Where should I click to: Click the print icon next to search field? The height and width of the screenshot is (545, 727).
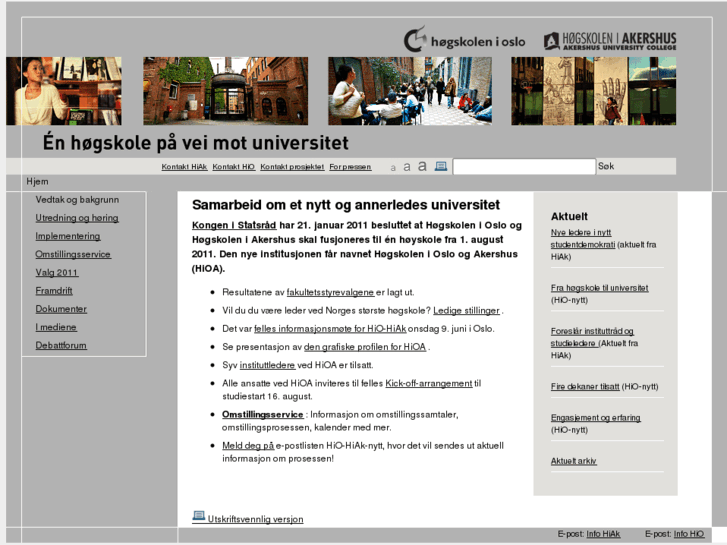tap(441, 166)
